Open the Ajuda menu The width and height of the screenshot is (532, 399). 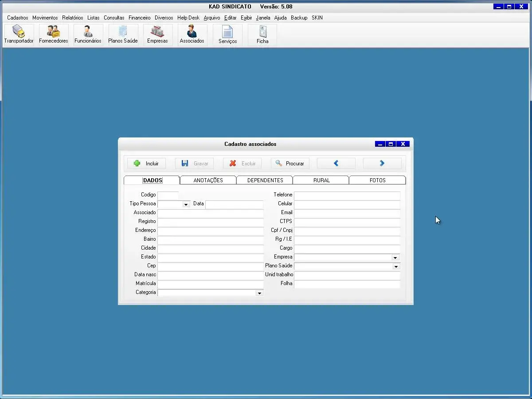click(x=281, y=18)
